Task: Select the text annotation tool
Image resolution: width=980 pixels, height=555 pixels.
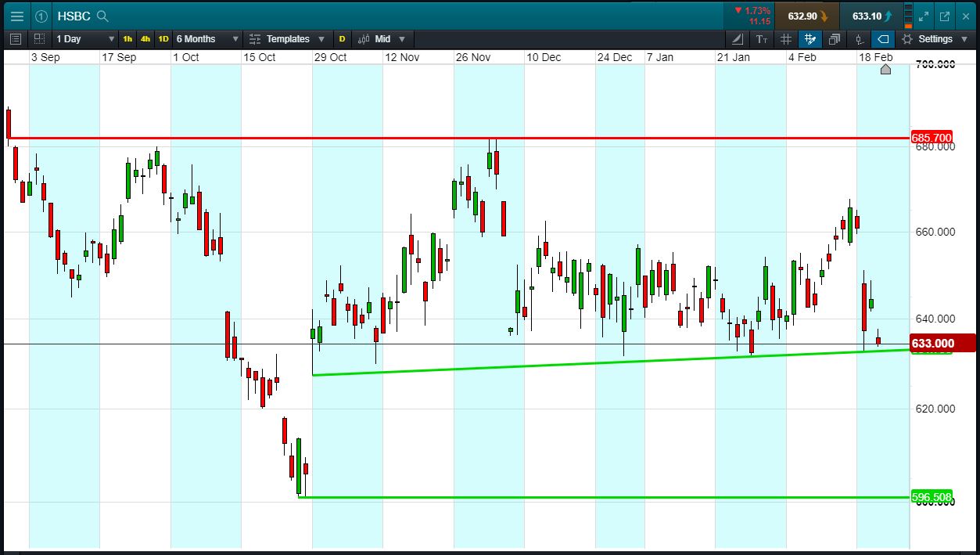Action: (x=762, y=38)
